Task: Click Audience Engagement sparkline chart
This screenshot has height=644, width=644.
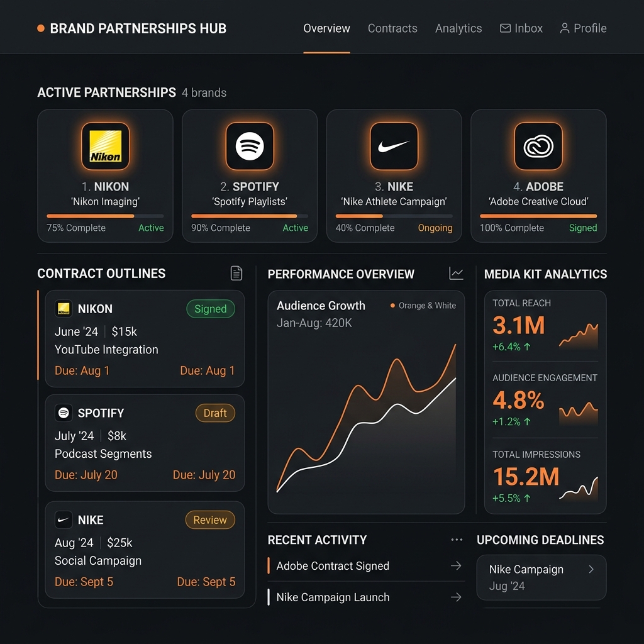Action: click(x=579, y=413)
